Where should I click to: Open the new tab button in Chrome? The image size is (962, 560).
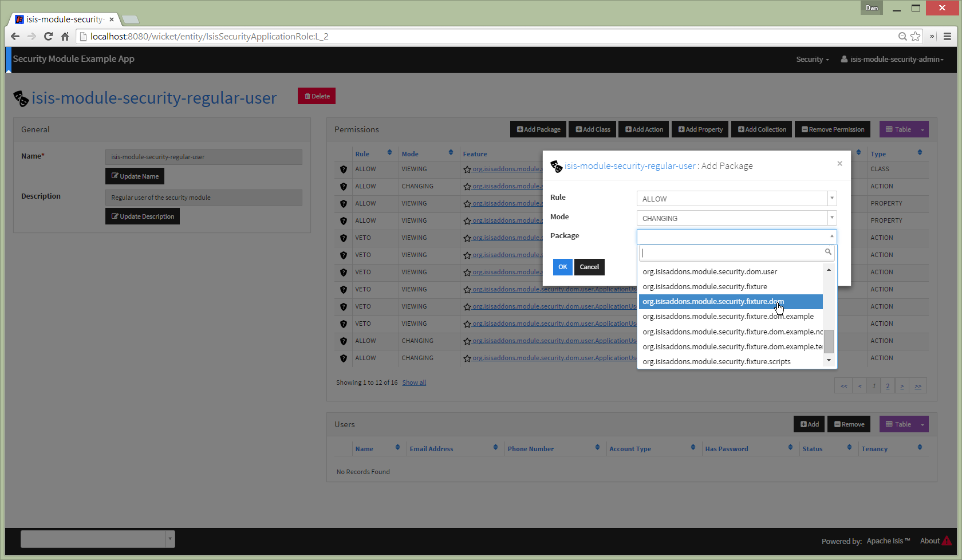click(131, 19)
